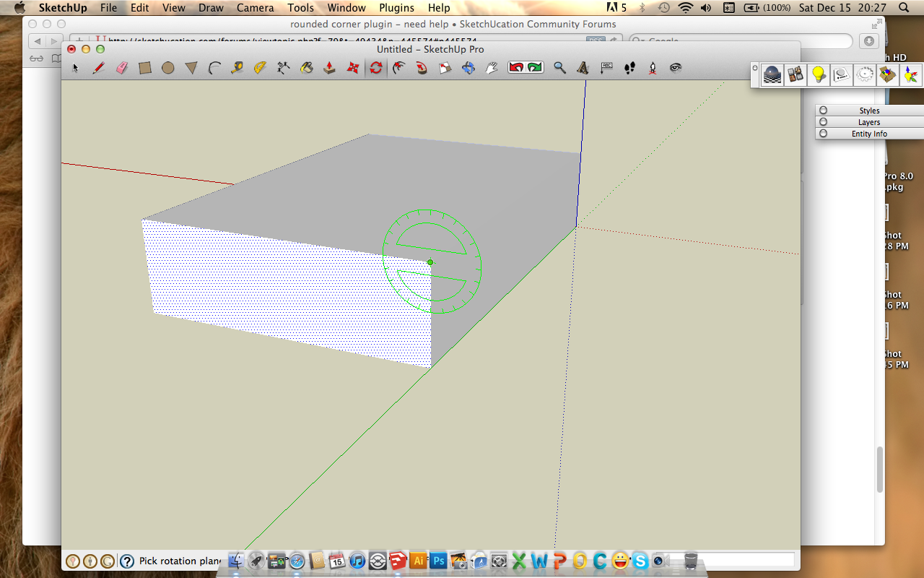Select the 3D Text tool
The height and width of the screenshot is (578, 924).
point(583,68)
